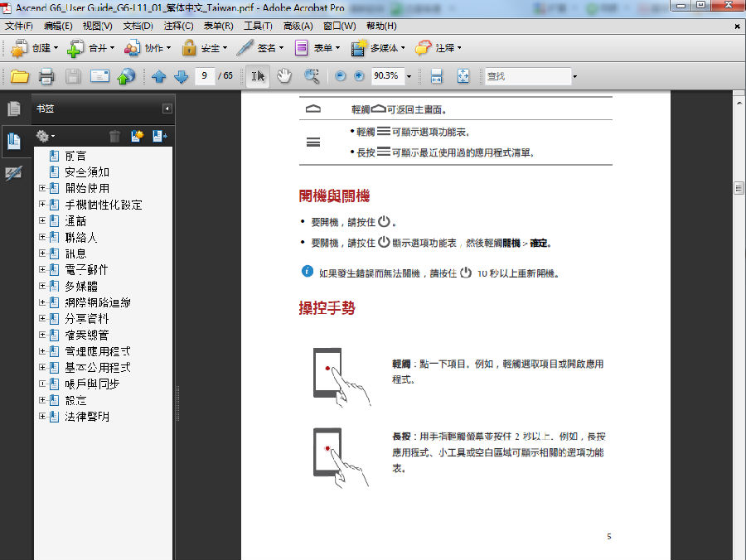
Task: Open the 多媒体 (Multimedia) toolbar menu
Action: [378, 48]
